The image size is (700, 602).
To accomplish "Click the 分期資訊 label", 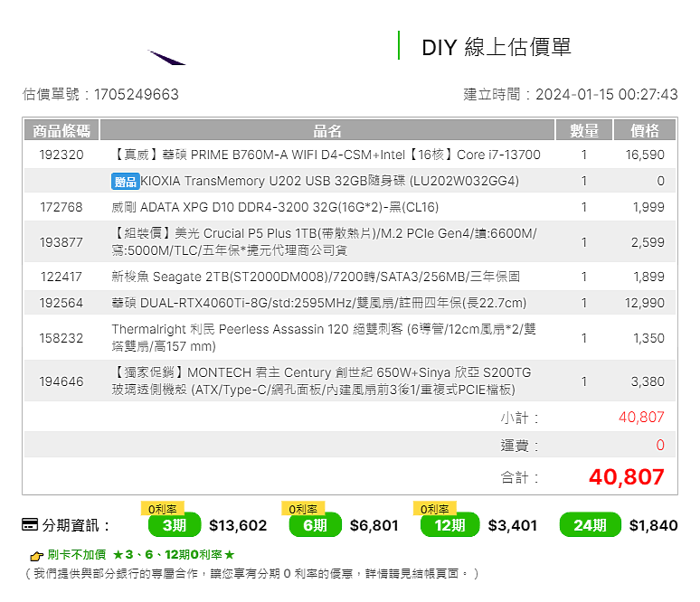I will point(75,525).
